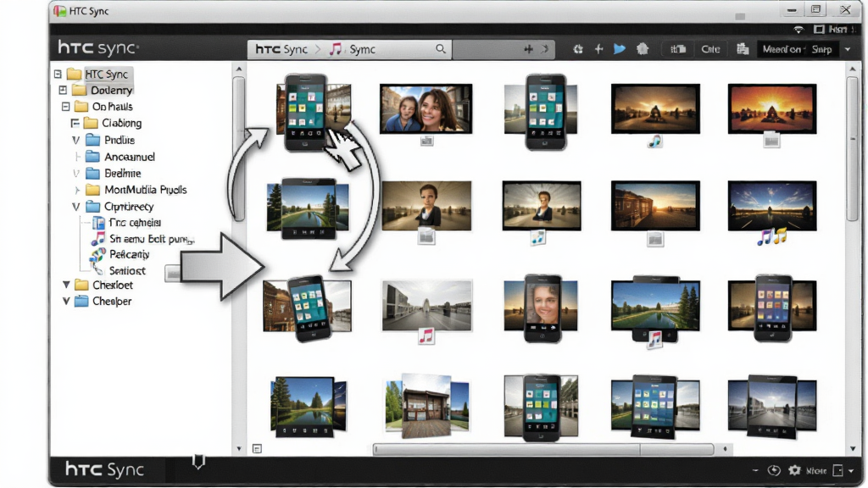Click the settings gear in the bottom bar

[794, 470]
